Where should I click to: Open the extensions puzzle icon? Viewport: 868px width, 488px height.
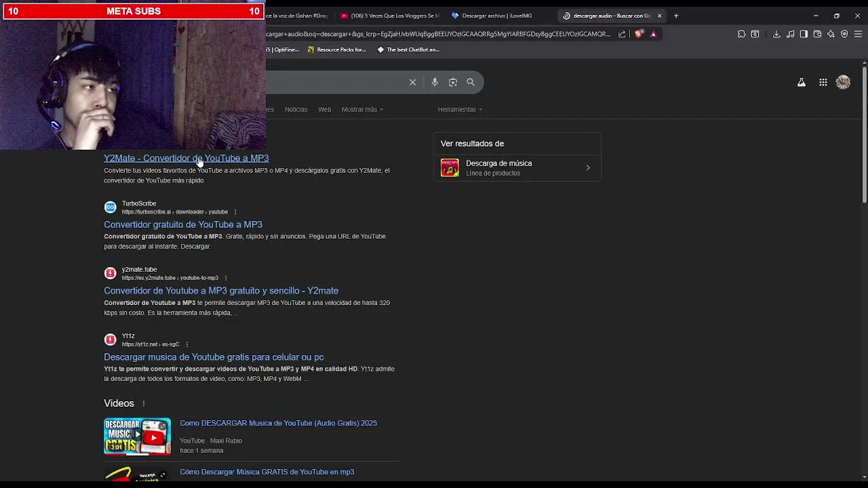point(741,34)
